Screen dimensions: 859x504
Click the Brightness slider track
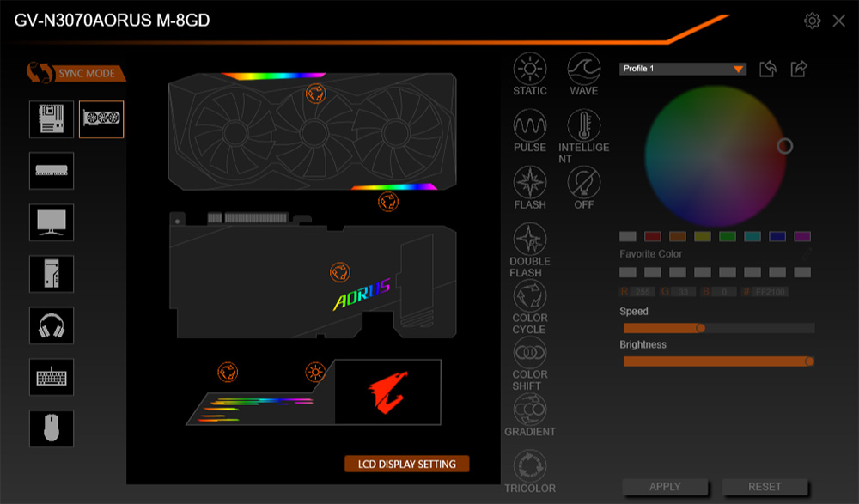click(717, 361)
